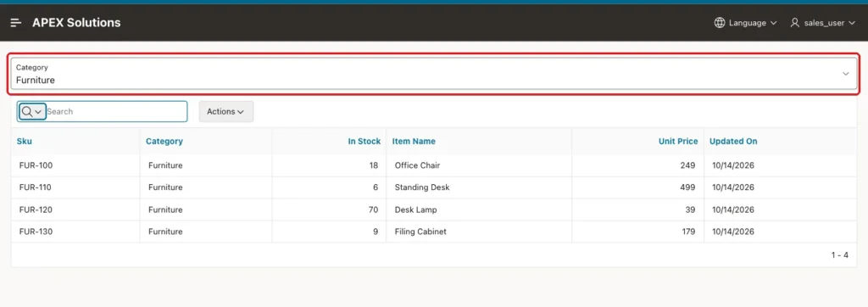Select the FUR-100 cell
This screenshot has width=868, height=307.
click(x=36, y=165)
